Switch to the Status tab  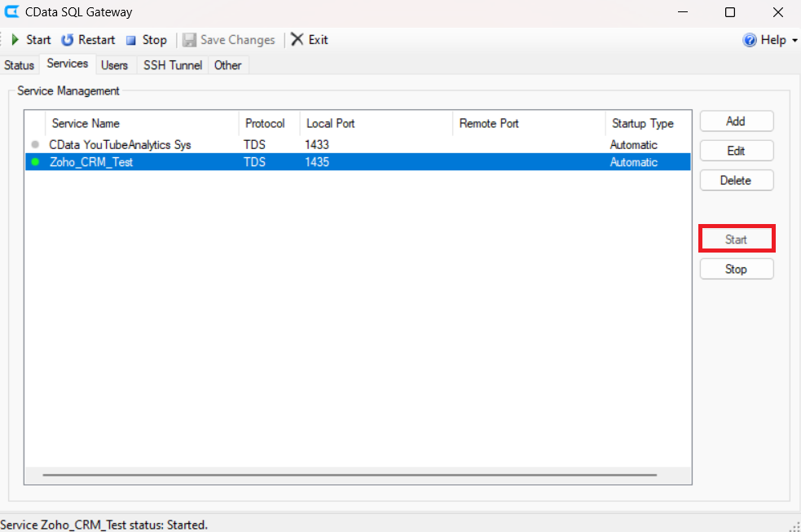coord(20,65)
